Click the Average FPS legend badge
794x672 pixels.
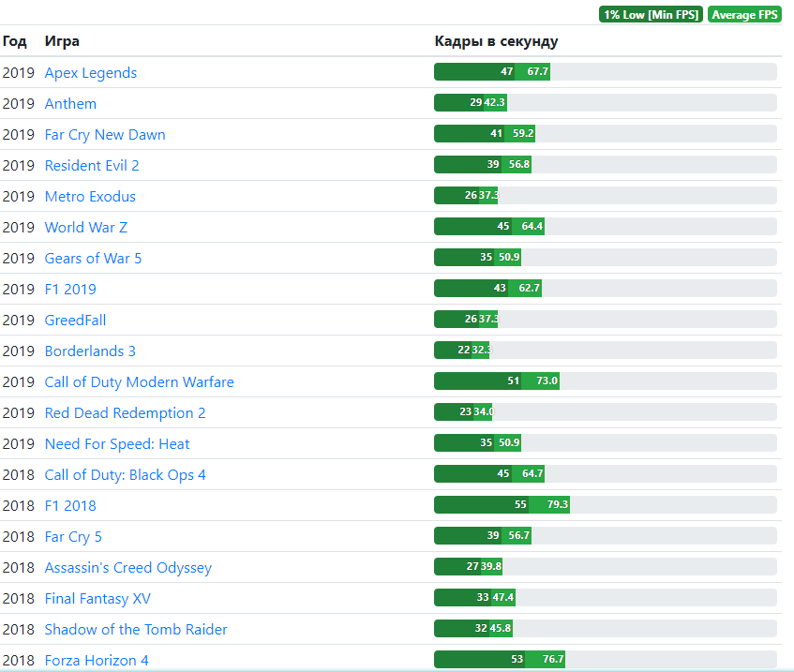pyautogui.click(x=744, y=15)
